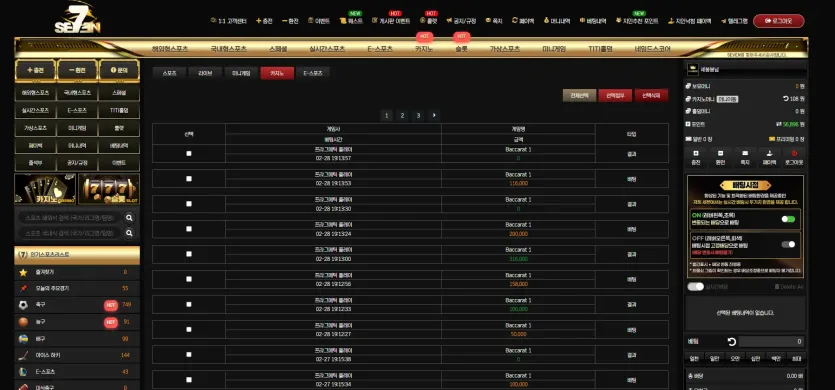Select 축구 soccer in the sports list
Viewport: 835px width, 390px height.
[77, 305]
